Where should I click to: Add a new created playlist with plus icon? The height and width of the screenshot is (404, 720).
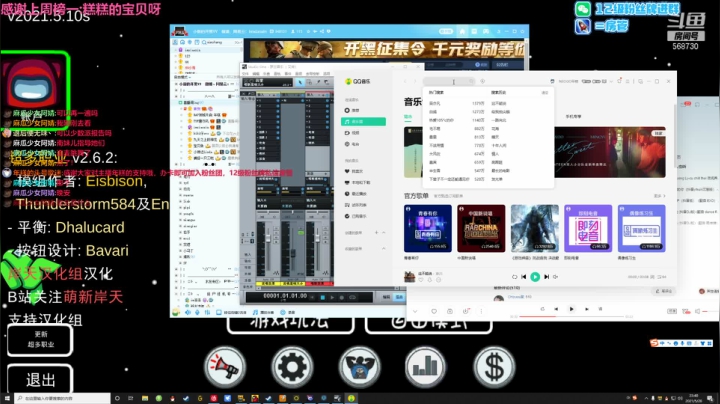[x=376, y=233]
